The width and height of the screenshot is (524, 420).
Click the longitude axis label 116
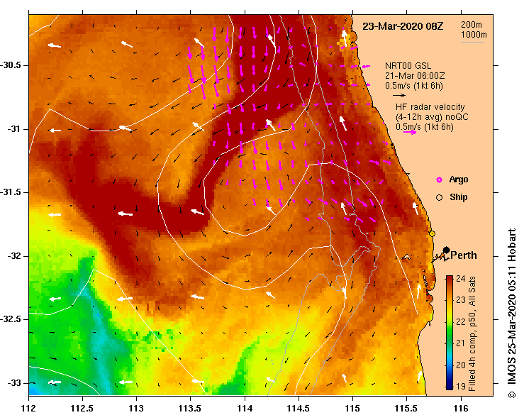461,409
